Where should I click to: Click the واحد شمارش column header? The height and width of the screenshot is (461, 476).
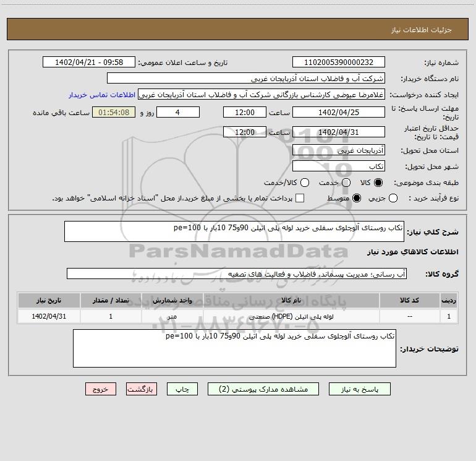point(172,300)
